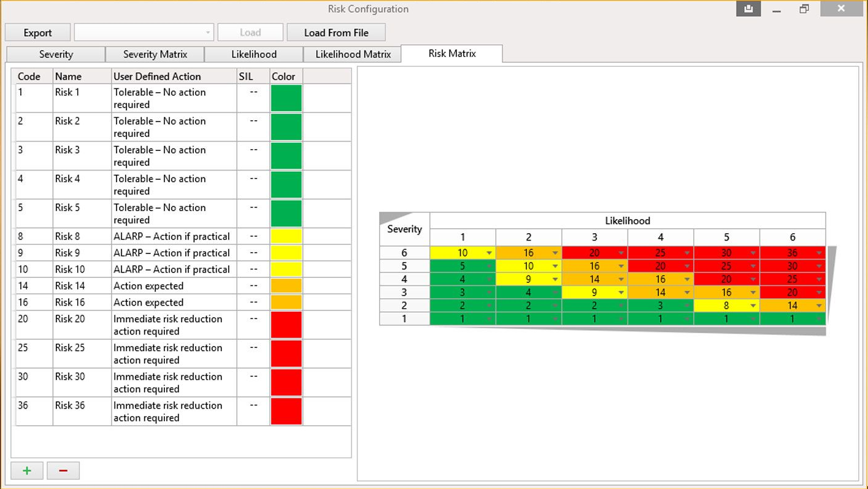Screen dimensions: 868x489
Task: Click the green color swatch for Risk 1
Action: 286,98
